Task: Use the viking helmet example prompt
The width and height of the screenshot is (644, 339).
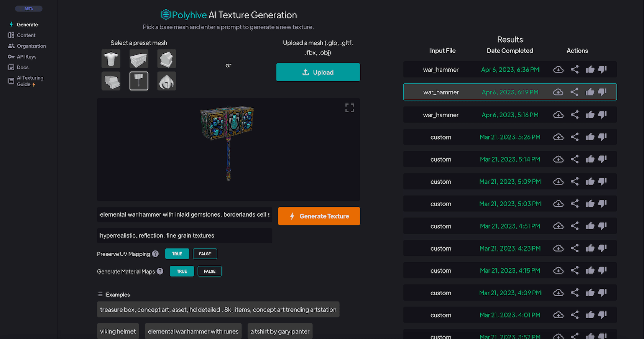Action: 118,331
